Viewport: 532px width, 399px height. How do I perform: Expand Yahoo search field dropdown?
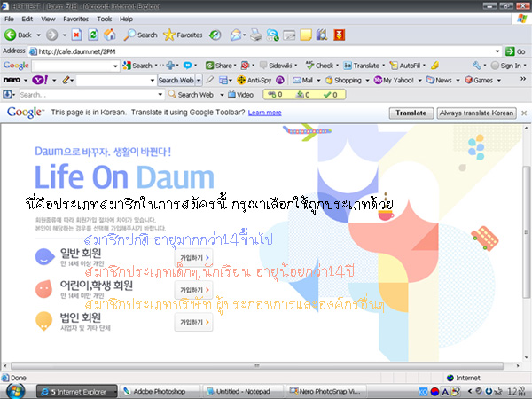point(152,81)
